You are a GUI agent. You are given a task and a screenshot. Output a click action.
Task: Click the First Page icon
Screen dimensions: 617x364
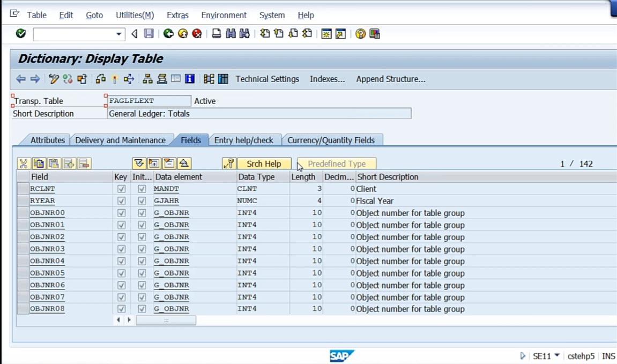(x=265, y=34)
